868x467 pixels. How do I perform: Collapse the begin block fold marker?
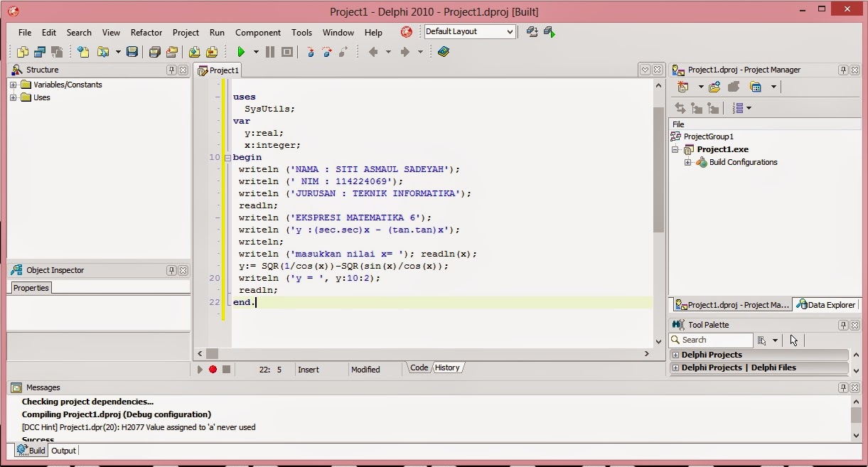pyautogui.click(x=227, y=158)
